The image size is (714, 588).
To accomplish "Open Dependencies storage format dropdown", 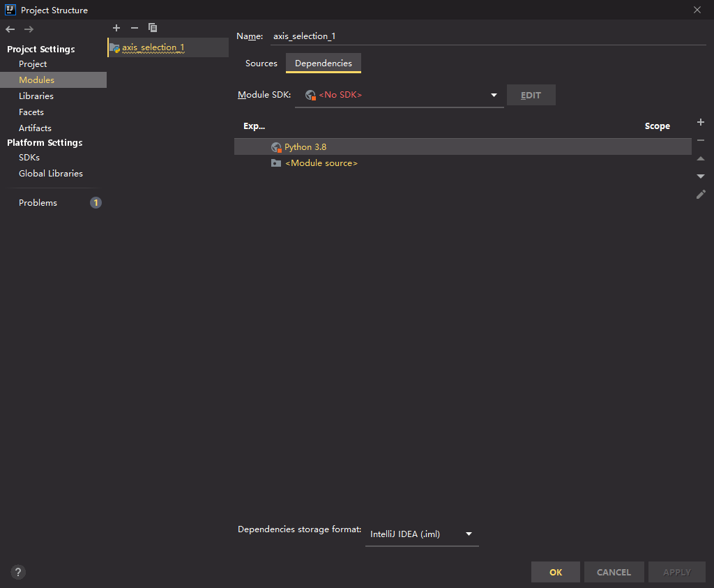I will [422, 534].
